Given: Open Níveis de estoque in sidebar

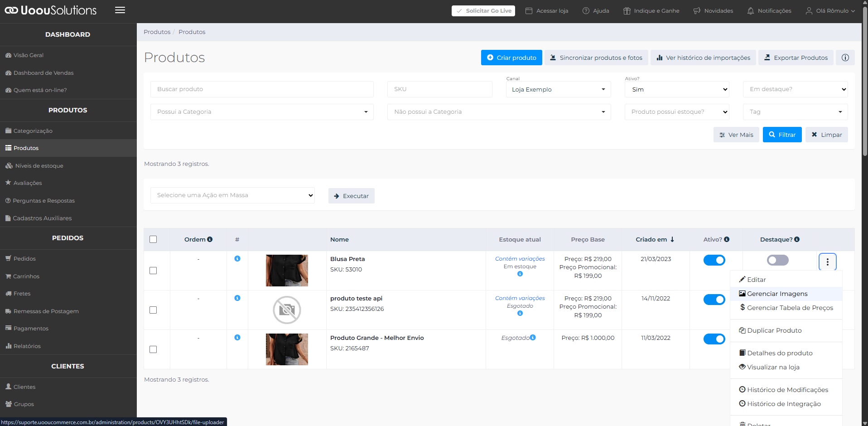Looking at the screenshot, I should tap(68, 166).
